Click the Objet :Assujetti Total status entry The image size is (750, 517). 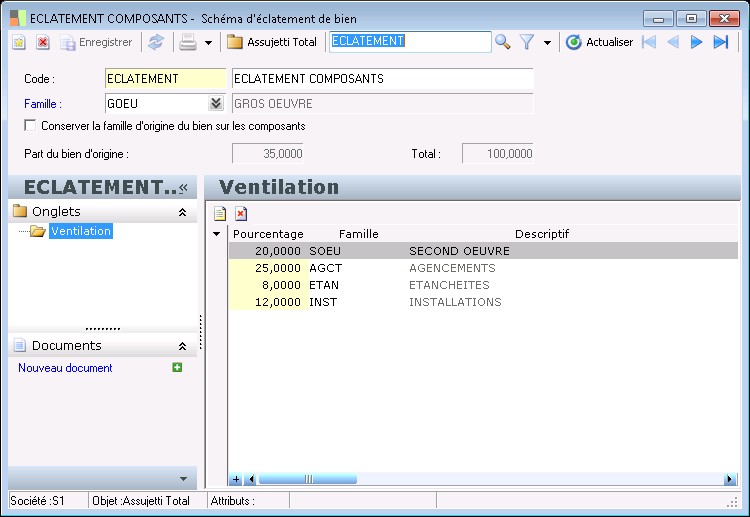pos(147,501)
